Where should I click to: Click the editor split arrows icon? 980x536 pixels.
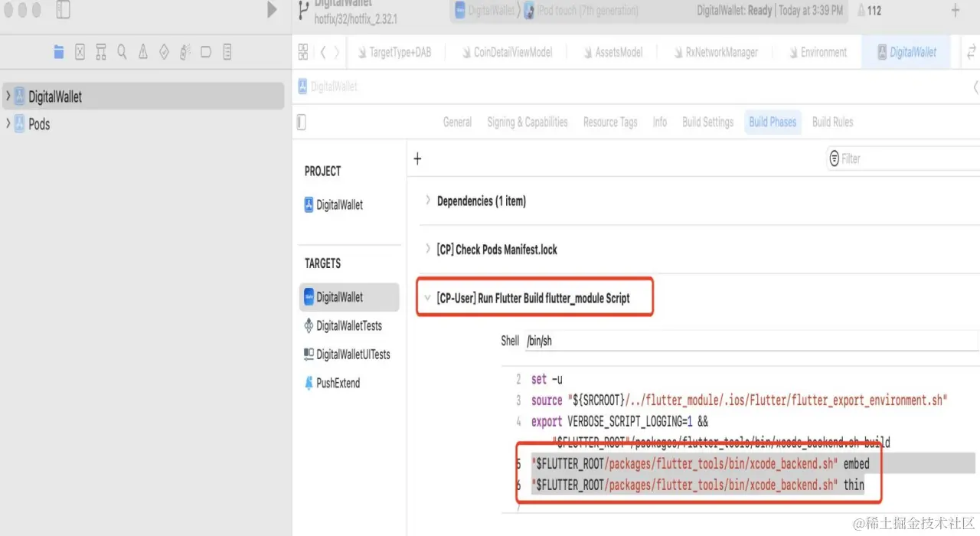(972, 52)
